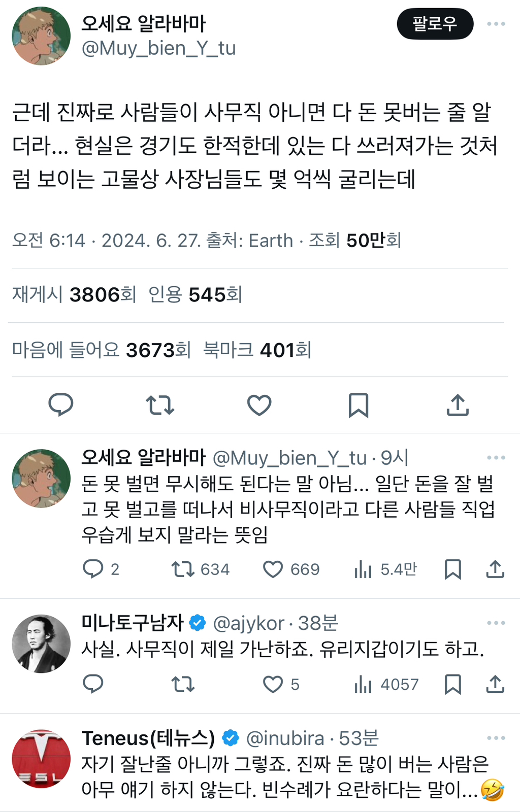The width and height of the screenshot is (520, 812).
Task: Share 미나토구남자's reply via the upload icon
Action: [495, 684]
